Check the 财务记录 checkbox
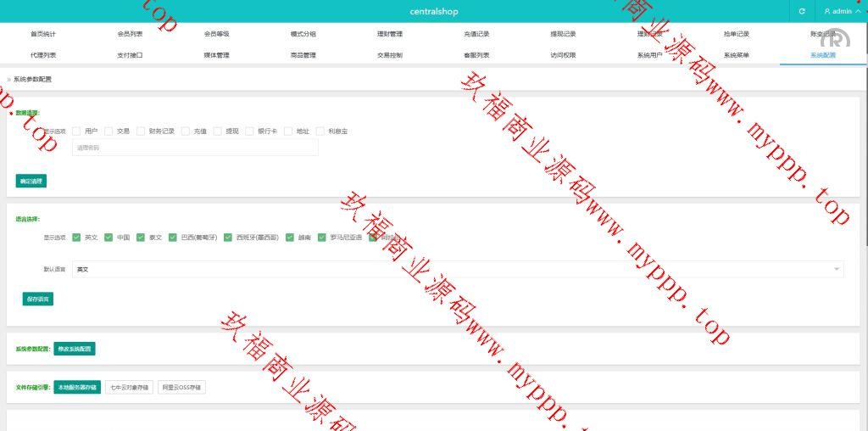868x431 pixels. pyautogui.click(x=141, y=132)
